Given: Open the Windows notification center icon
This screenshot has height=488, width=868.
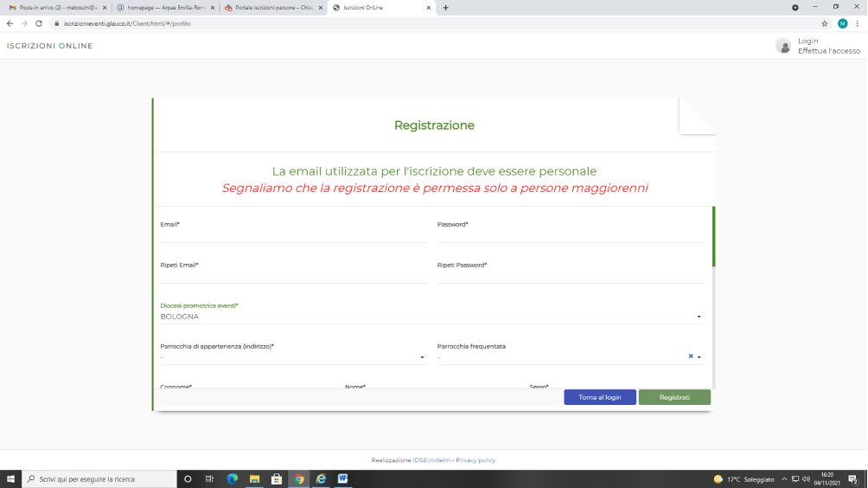Looking at the screenshot, I should coord(852,478).
